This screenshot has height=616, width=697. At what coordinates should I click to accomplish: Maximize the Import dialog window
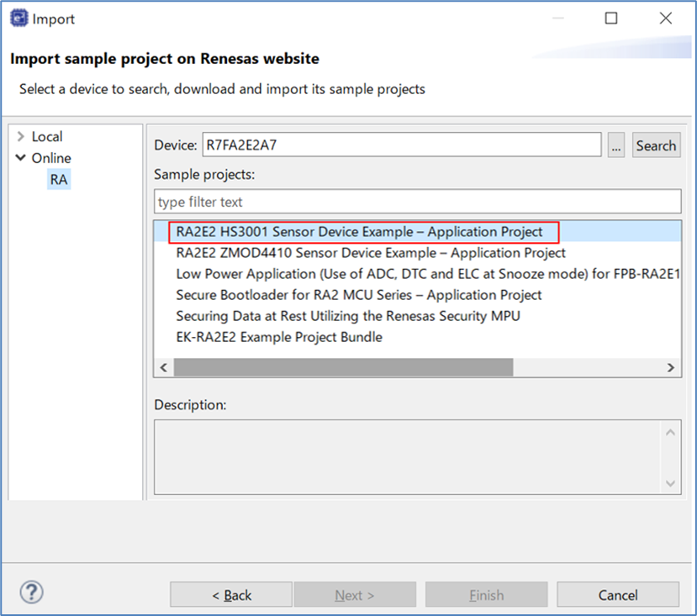611,18
